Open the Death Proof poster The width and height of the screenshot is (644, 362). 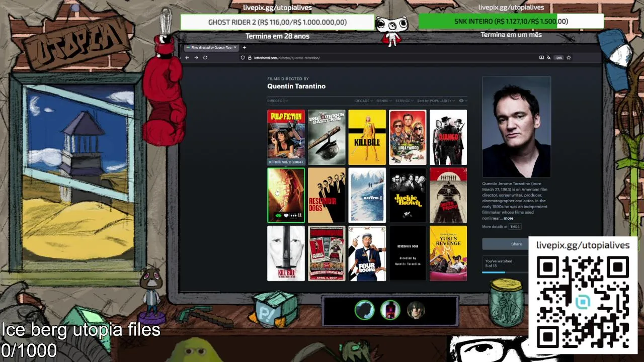tap(448, 195)
